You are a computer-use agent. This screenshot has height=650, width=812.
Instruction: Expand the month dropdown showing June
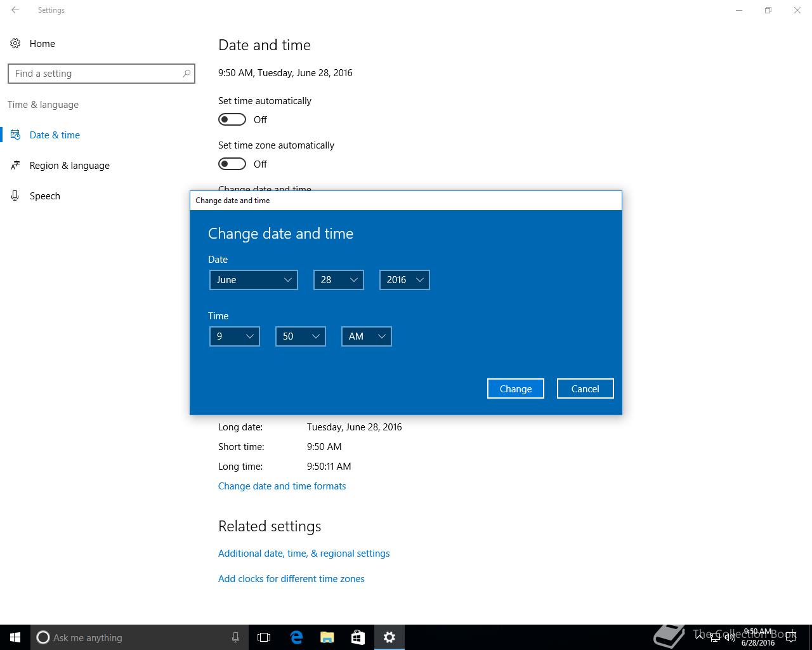(254, 280)
